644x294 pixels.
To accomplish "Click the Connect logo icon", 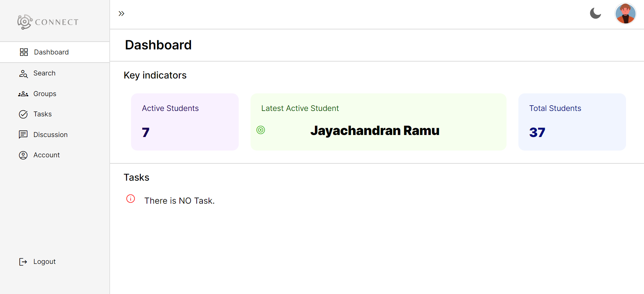I will pyautogui.click(x=25, y=22).
